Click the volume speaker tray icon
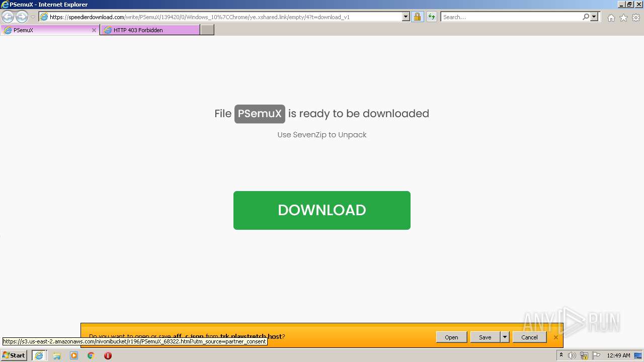Screen dimensions: 644x362 pos(572,355)
